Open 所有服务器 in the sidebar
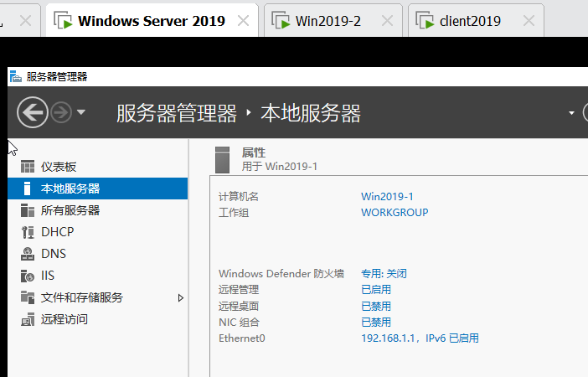The image size is (588, 377). pos(97,210)
